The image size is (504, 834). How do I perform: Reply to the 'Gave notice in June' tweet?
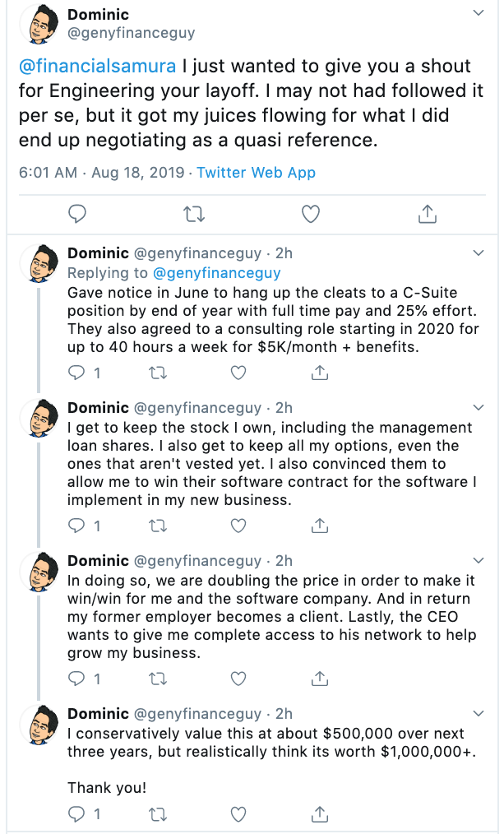click(76, 373)
